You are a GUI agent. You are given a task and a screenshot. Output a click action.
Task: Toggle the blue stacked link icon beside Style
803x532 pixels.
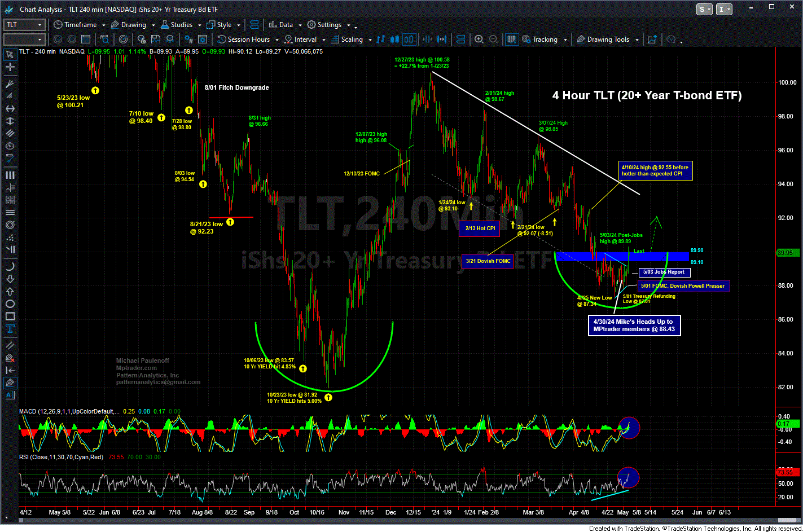tap(254, 25)
